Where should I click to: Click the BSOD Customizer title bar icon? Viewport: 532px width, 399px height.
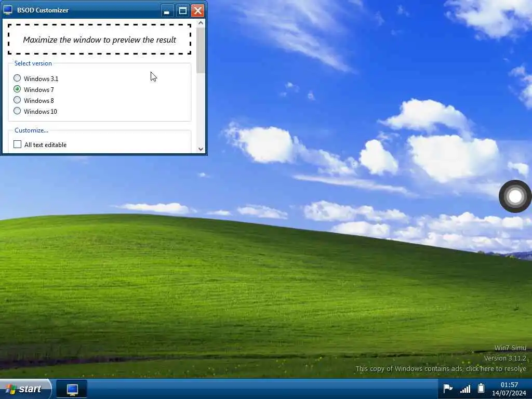pyautogui.click(x=7, y=10)
